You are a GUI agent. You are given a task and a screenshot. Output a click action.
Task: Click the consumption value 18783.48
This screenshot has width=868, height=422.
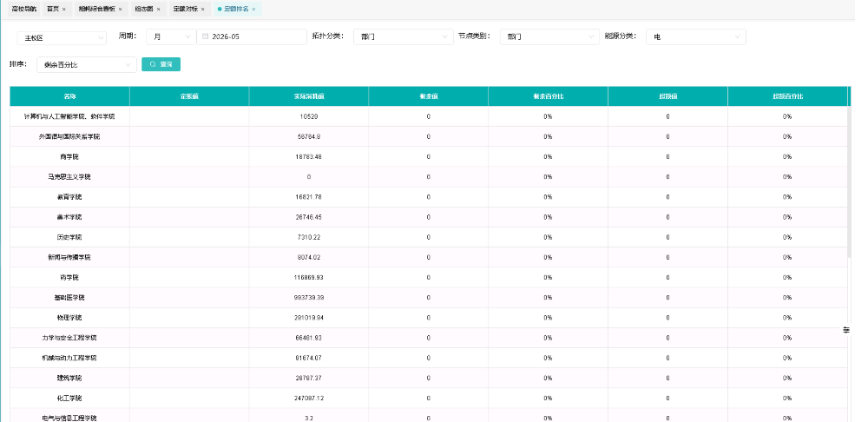click(x=309, y=156)
